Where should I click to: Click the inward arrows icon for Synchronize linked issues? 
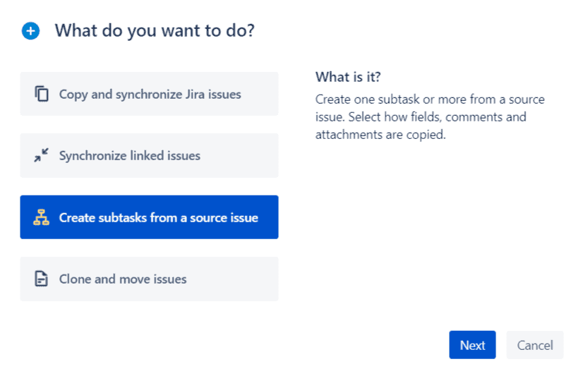[42, 156]
